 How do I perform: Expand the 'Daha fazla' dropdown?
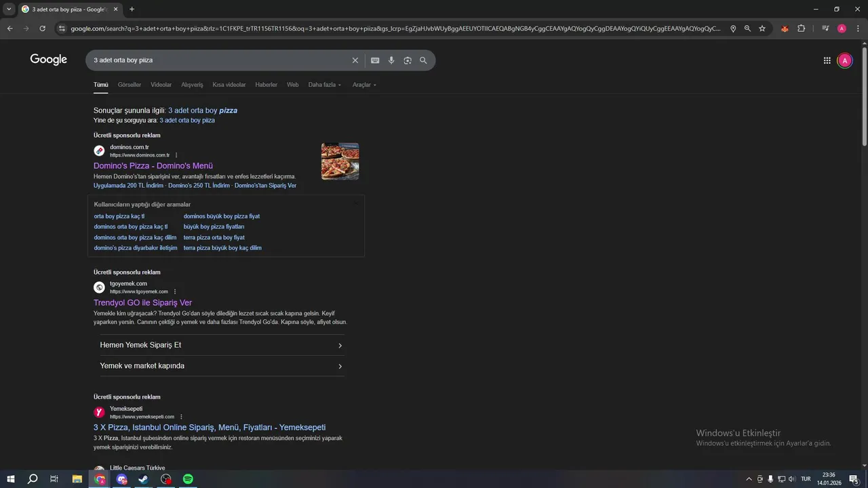(x=325, y=85)
